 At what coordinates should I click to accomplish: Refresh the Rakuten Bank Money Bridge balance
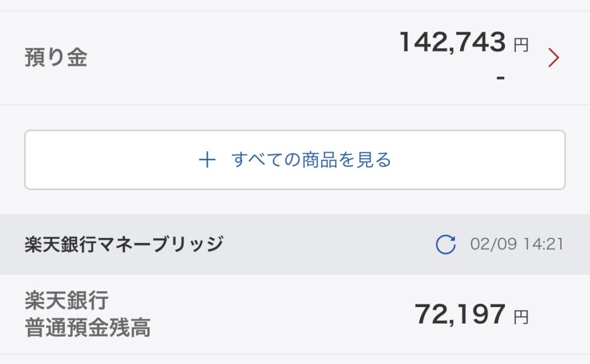[445, 245]
